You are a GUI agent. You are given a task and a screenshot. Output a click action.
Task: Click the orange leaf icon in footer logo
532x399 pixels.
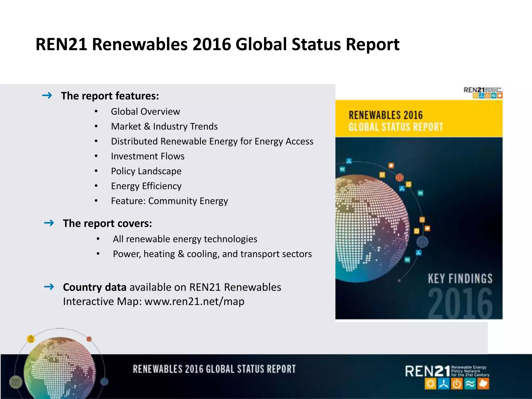pyautogui.click(x=483, y=384)
